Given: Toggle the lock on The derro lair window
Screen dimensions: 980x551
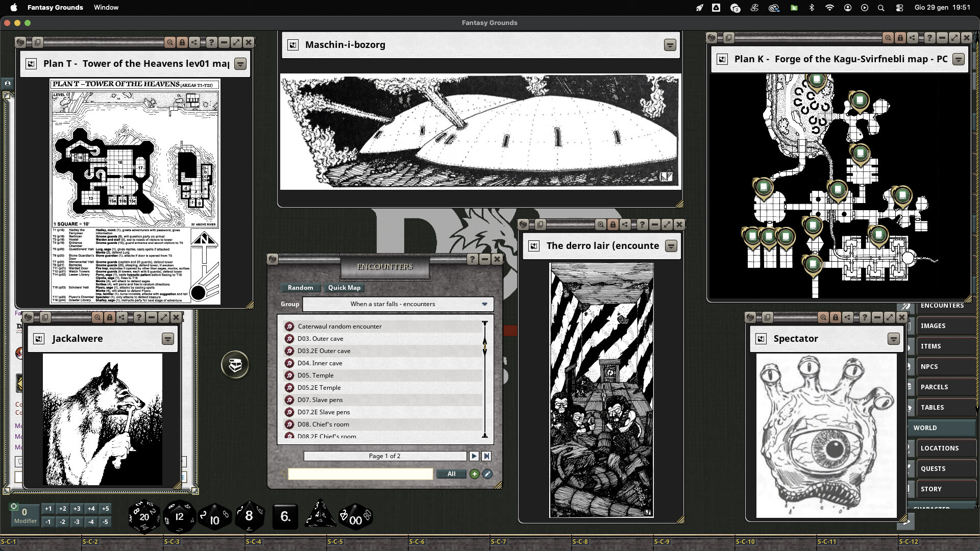Looking at the screenshot, I should 612,224.
